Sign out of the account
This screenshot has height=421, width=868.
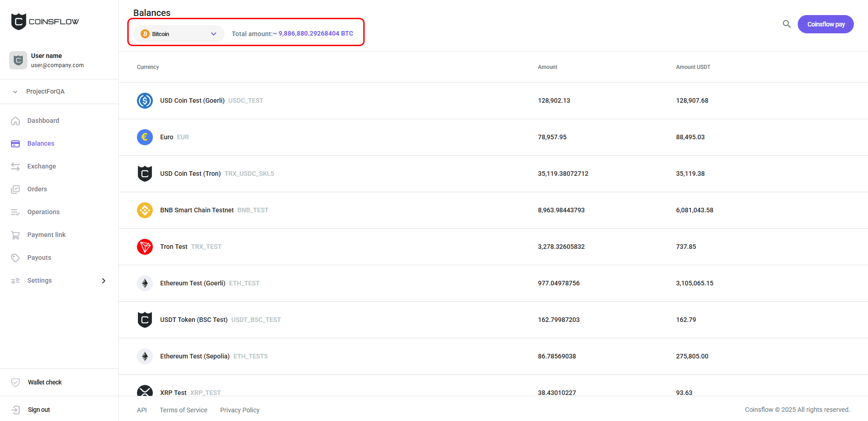pos(39,410)
